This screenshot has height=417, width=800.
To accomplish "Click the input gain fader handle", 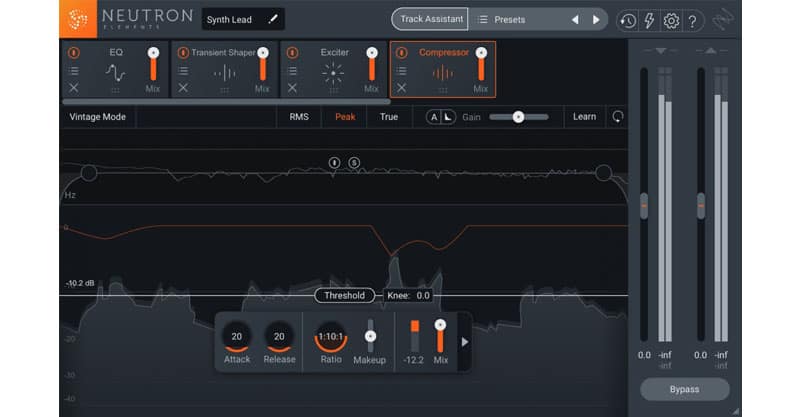I will (x=644, y=206).
